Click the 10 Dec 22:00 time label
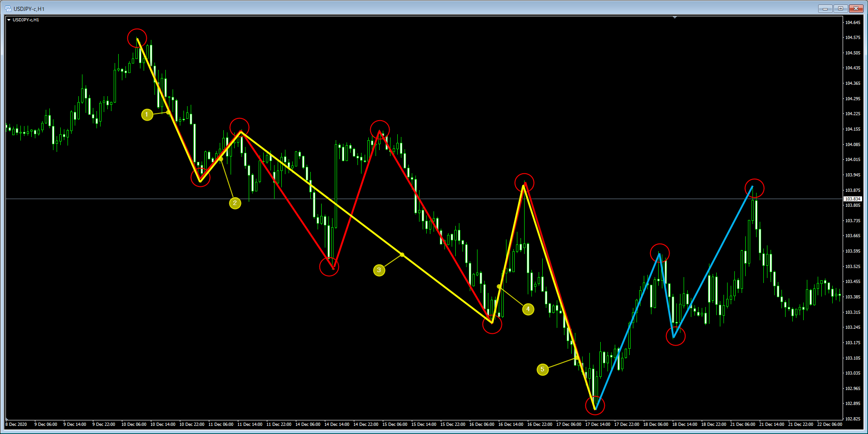Viewport: 868px width, 434px height. coord(192,424)
